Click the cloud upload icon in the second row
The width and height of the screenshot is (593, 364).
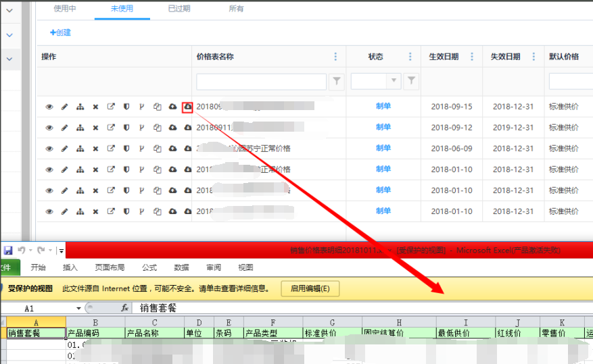(x=172, y=128)
